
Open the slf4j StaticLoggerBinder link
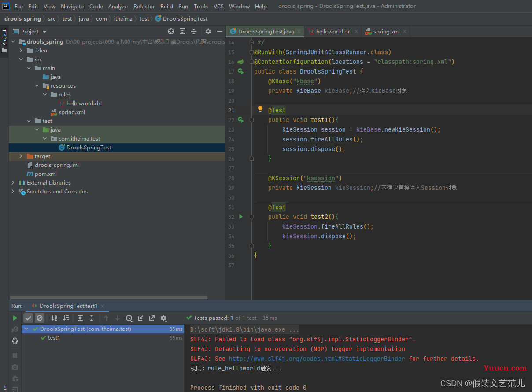pos(317,359)
